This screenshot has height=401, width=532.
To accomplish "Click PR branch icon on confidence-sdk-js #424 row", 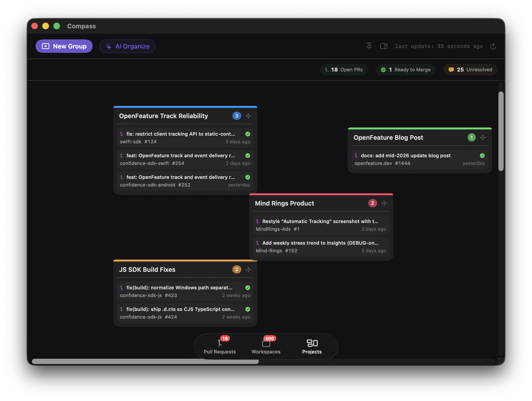I will 122,309.
